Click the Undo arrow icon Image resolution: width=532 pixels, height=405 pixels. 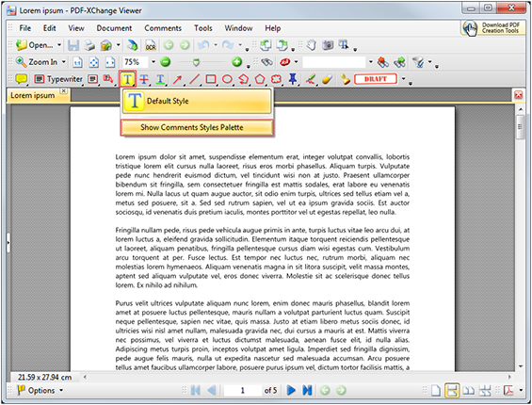point(203,45)
